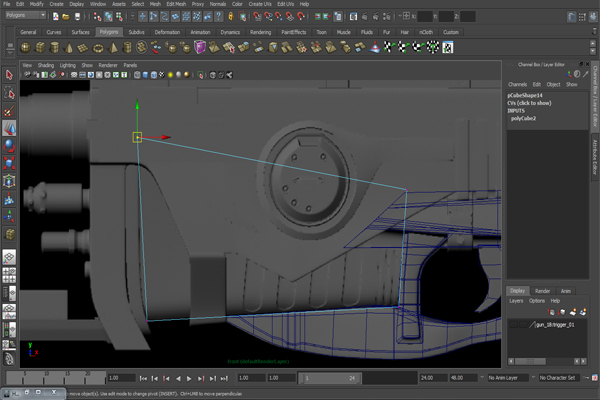
Task: Click the time range slider bar
Action: click(330, 378)
